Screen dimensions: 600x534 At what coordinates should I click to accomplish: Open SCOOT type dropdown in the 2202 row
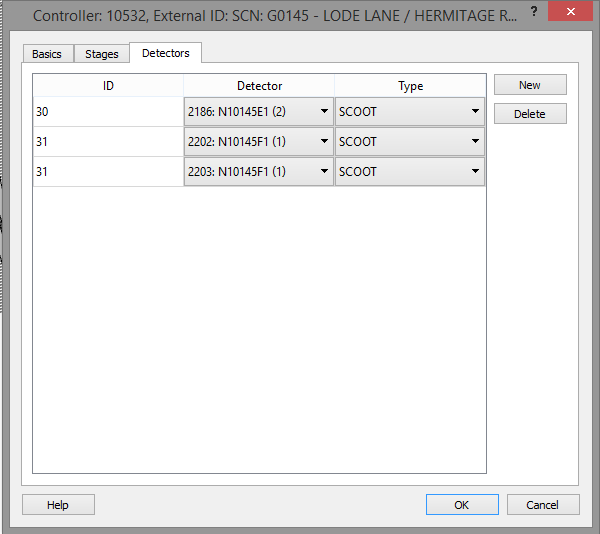coord(410,142)
